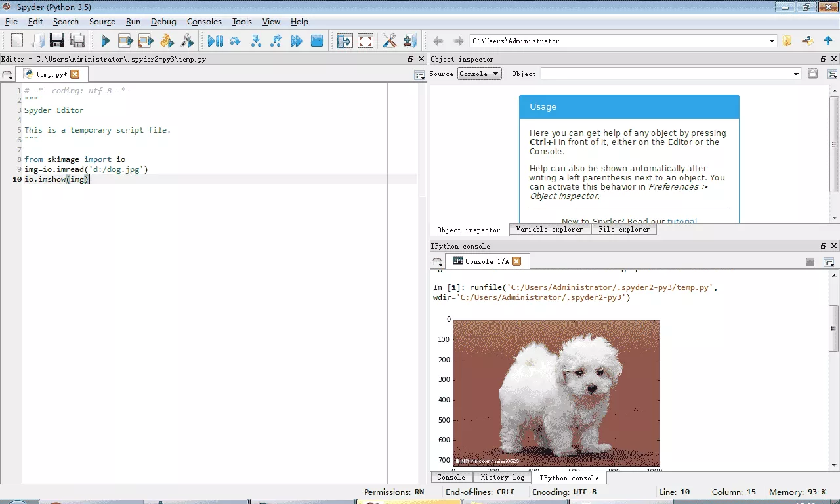This screenshot has height=504, width=840.
Task: Open the Source Console dropdown
Action: [479, 73]
